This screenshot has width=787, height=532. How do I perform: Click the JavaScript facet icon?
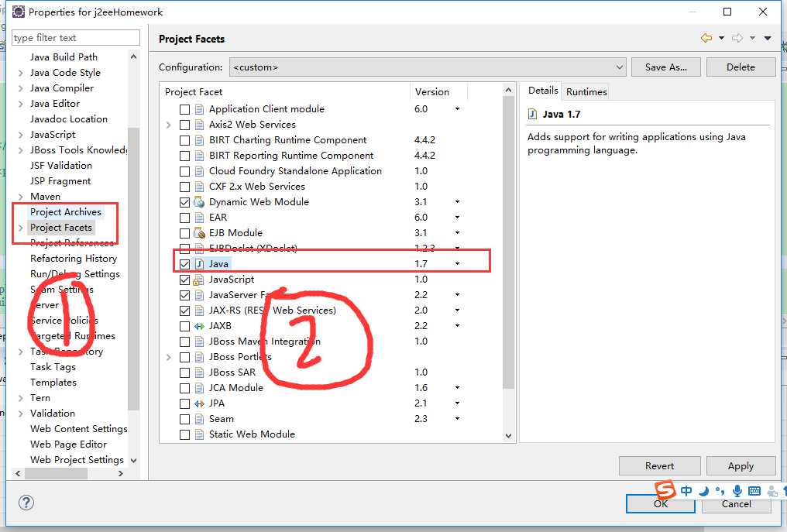click(199, 280)
